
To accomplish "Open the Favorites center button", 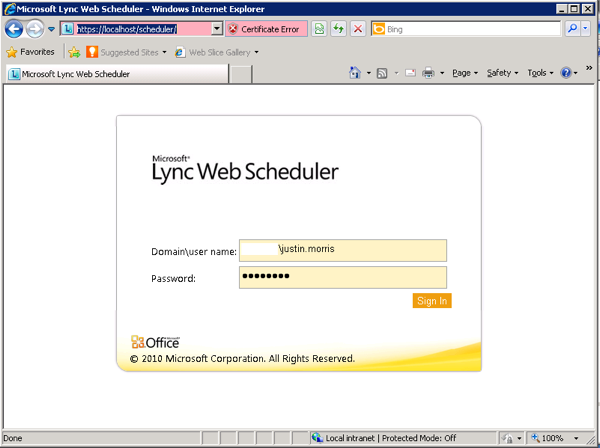I will click(x=31, y=52).
